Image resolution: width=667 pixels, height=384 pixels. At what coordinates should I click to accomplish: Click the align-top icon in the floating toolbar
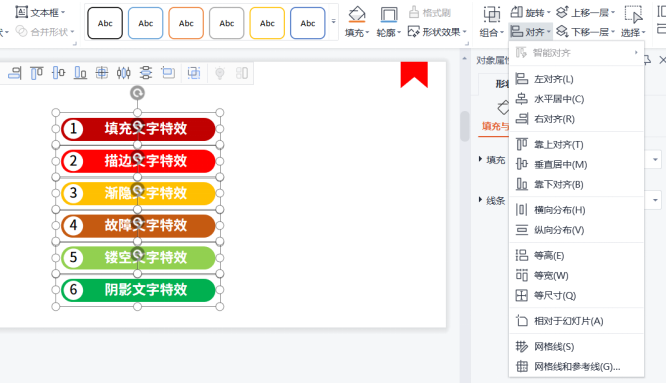[x=37, y=73]
